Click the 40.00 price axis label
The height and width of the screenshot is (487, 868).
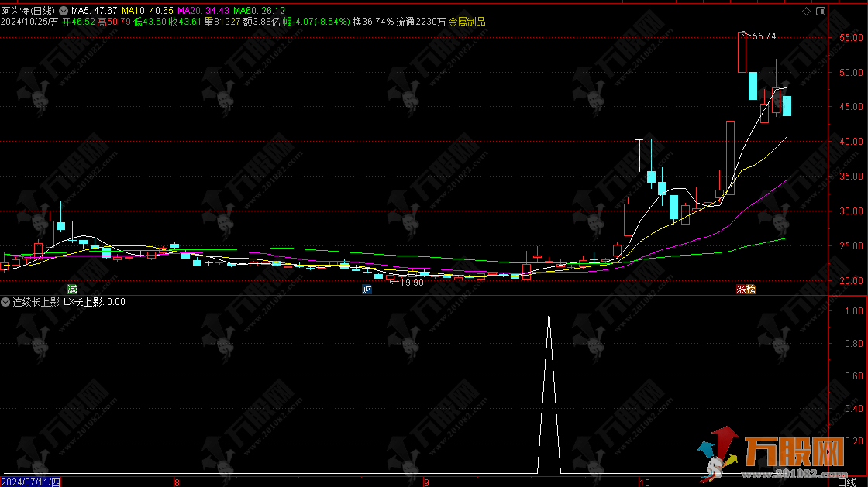tap(851, 142)
